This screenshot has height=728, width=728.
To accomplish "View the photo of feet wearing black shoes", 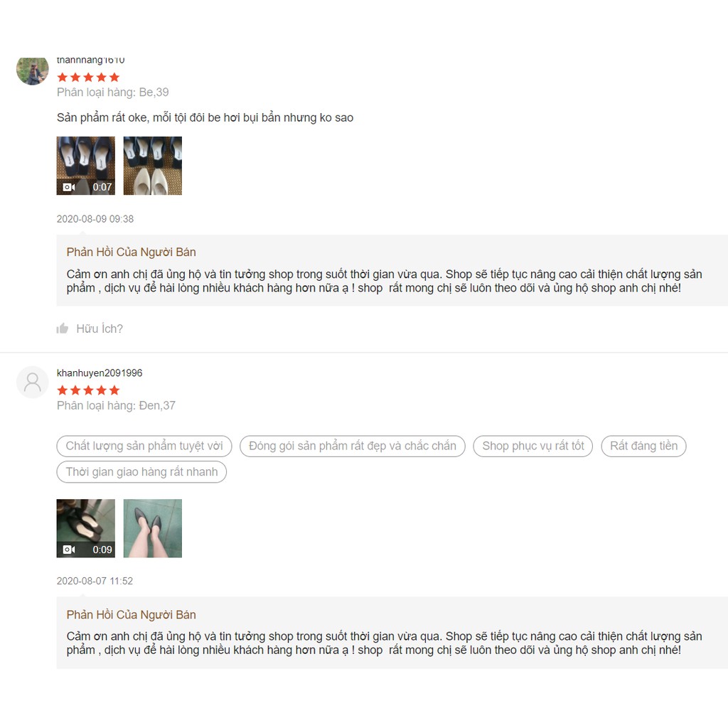I will [x=153, y=528].
